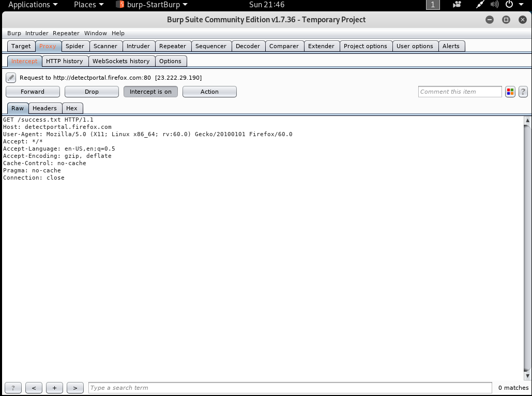This screenshot has width=532, height=396.
Task: Open help via the question mark icon near comment field
Action: (x=523, y=92)
